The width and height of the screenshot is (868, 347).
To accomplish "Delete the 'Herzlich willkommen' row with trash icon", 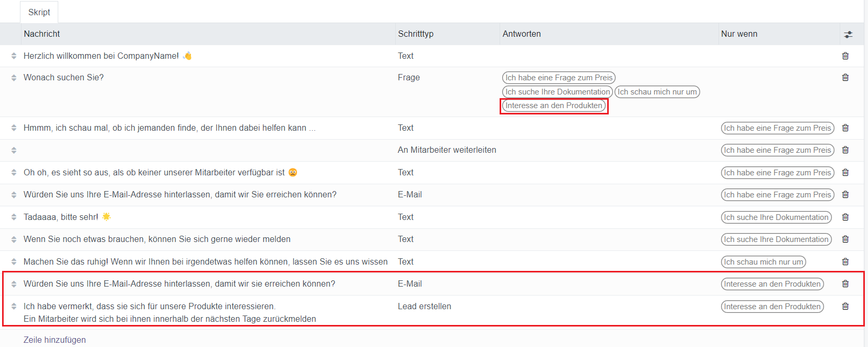I will coord(845,56).
